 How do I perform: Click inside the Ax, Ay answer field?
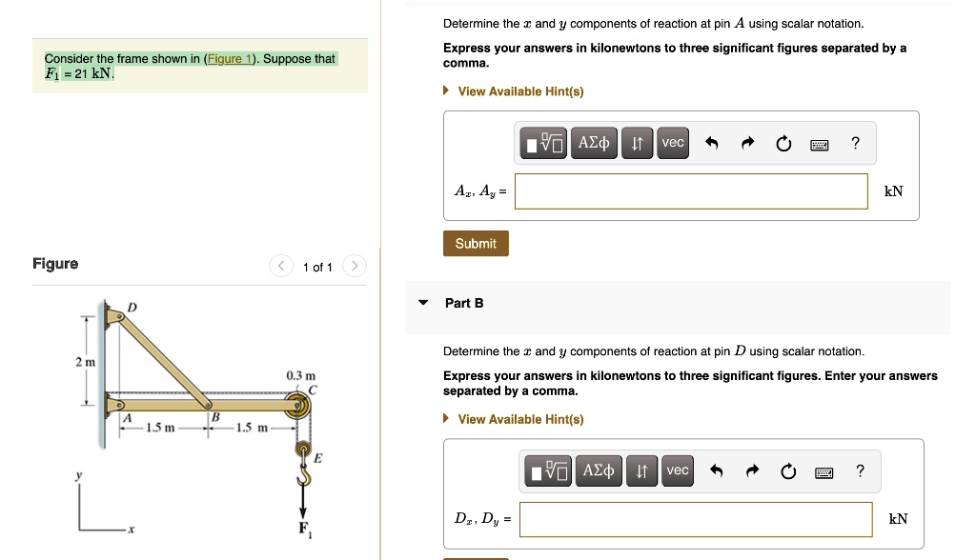[x=691, y=190]
